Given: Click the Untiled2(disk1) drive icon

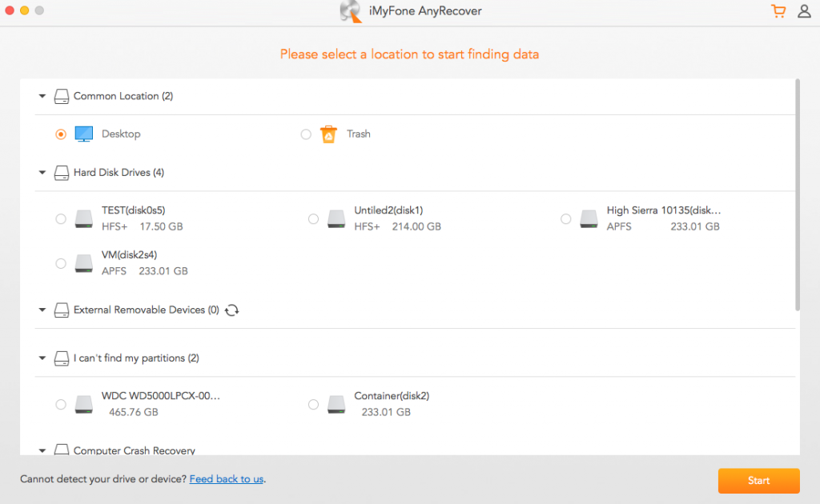Looking at the screenshot, I should click(336, 219).
